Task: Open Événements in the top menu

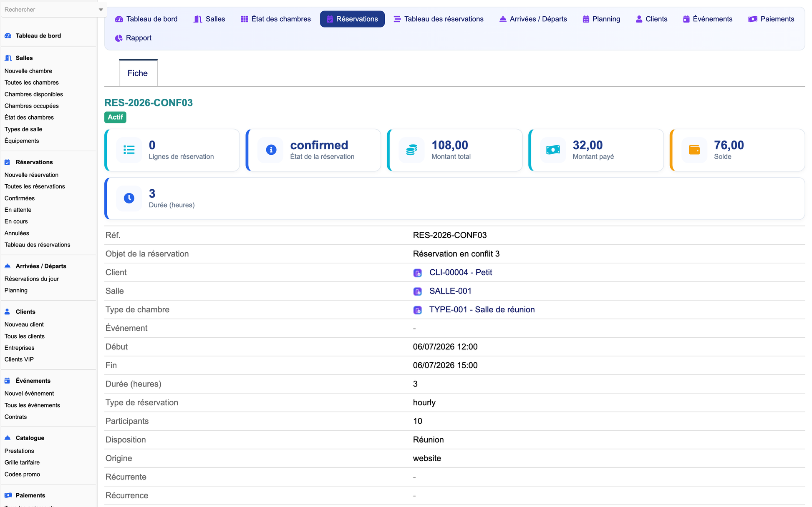Action: pyautogui.click(x=707, y=19)
